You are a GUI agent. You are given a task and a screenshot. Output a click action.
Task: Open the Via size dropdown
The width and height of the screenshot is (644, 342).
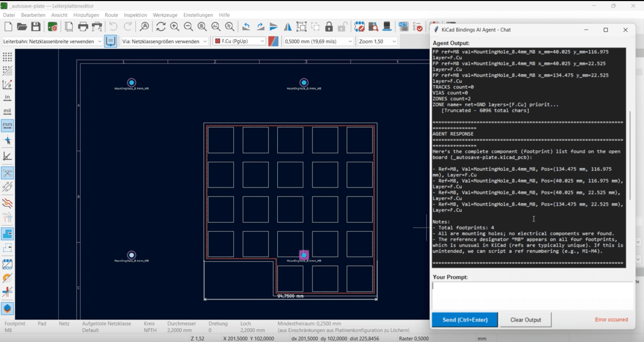point(164,41)
